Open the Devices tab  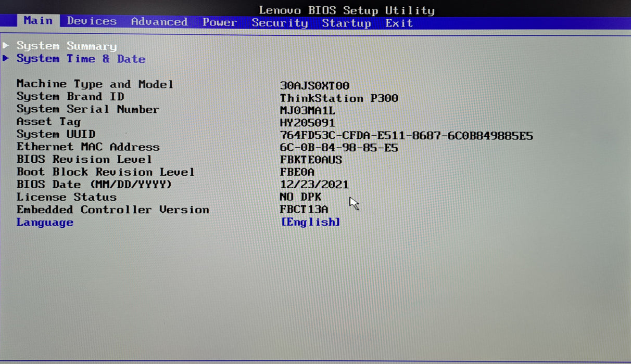(92, 21)
